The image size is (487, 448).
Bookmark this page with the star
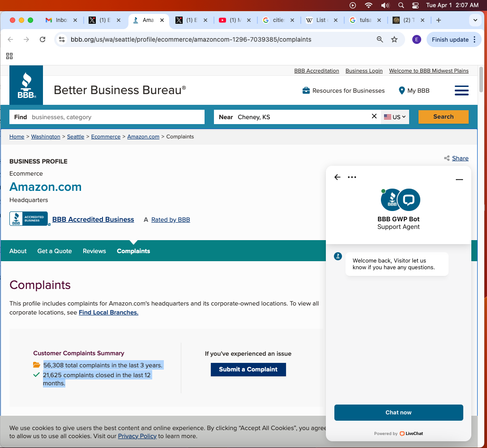click(394, 39)
